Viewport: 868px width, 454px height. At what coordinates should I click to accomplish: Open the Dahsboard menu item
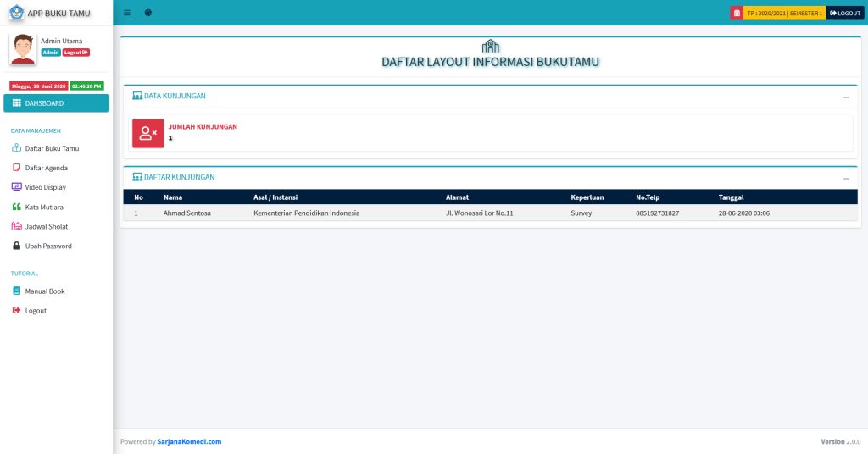coord(57,102)
